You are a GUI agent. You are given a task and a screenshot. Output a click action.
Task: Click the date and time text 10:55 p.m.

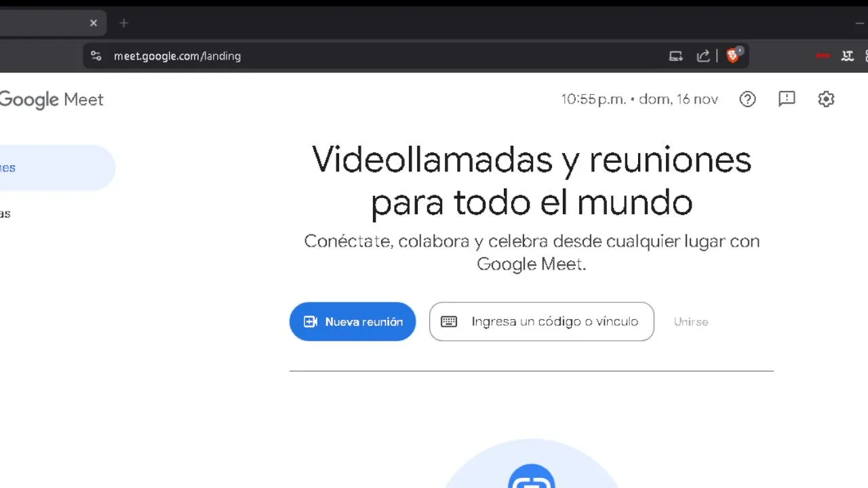tap(639, 99)
